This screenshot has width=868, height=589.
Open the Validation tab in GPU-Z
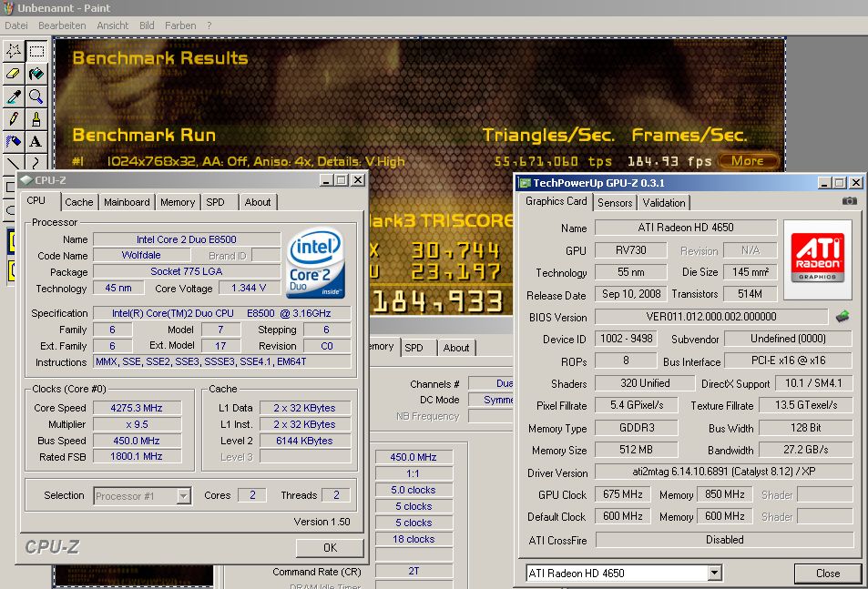[x=664, y=202]
